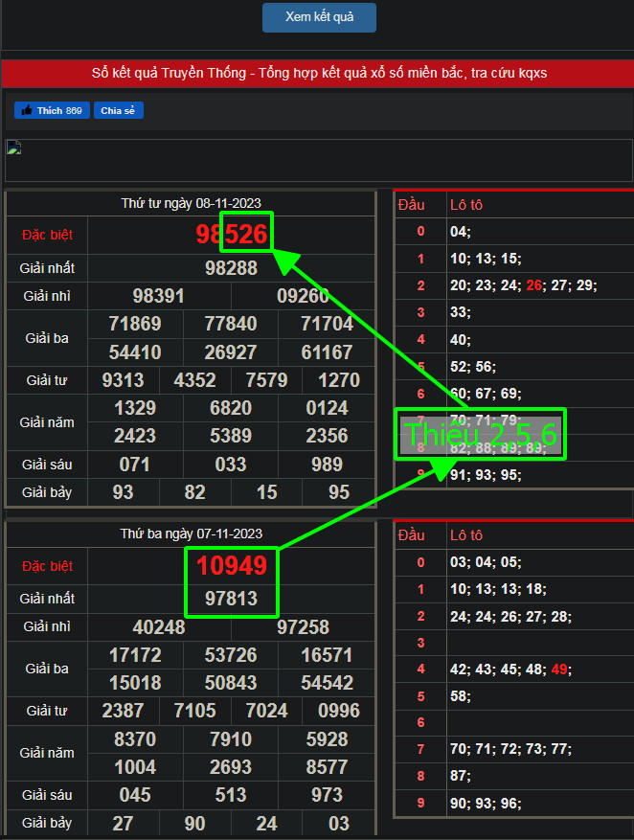Select the Giải năm number 5389
The width and height of the screenshot is (634, 840).
point(231,436)
